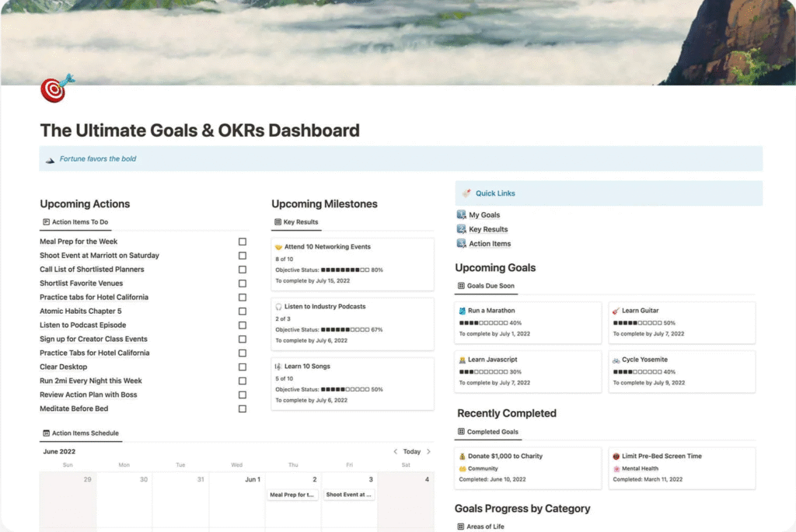Switch to the Action Items Schedule view
This screenshot has height=532, width=796.
80,433
